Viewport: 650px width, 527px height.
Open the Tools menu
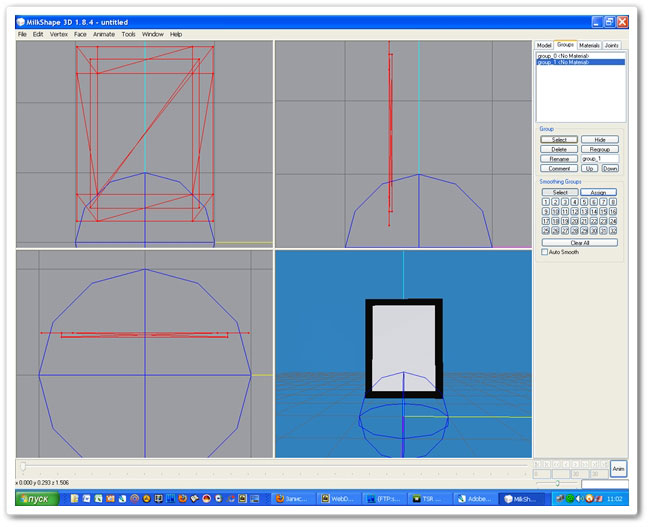point(128,34)
